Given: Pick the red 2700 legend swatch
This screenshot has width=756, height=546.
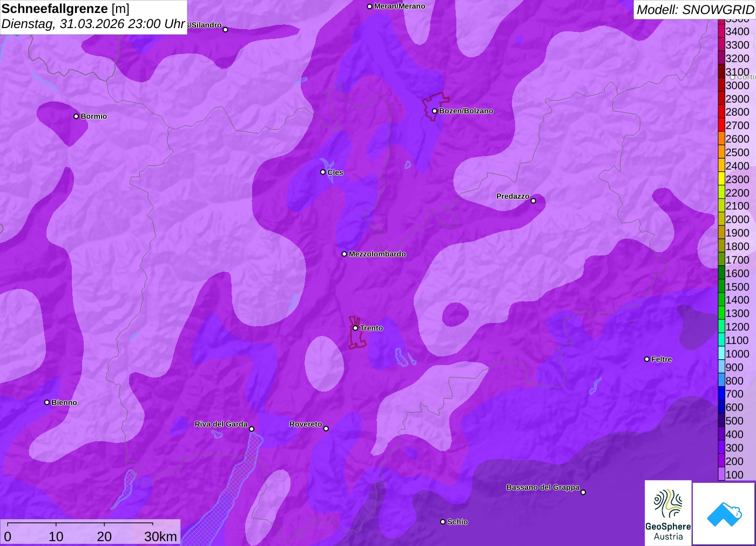Looking at the screenshot, I should click(x=721, y=125).
